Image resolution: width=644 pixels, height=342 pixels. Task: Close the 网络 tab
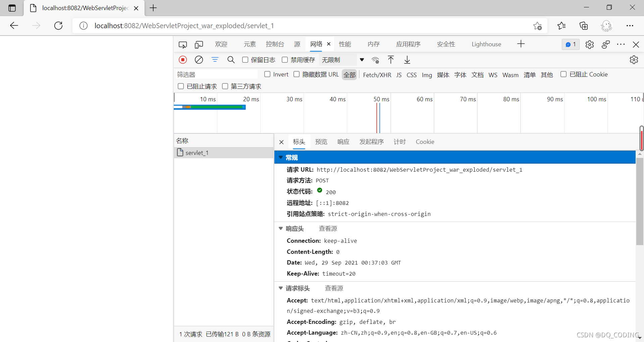[x=329, y=44]
